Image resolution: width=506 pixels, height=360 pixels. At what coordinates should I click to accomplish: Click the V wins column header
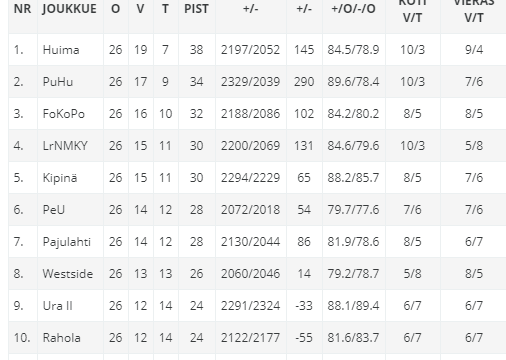141,9
